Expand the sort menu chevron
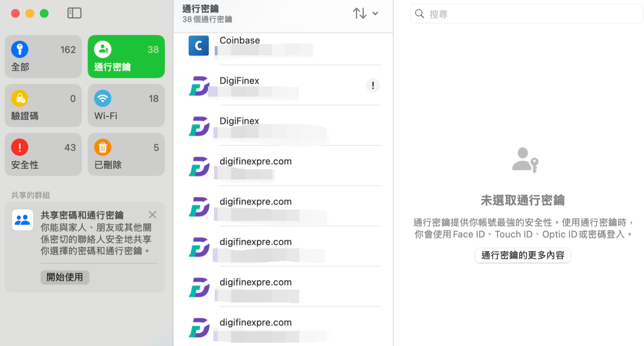This screenshot has height=346, width=644. 375,13
